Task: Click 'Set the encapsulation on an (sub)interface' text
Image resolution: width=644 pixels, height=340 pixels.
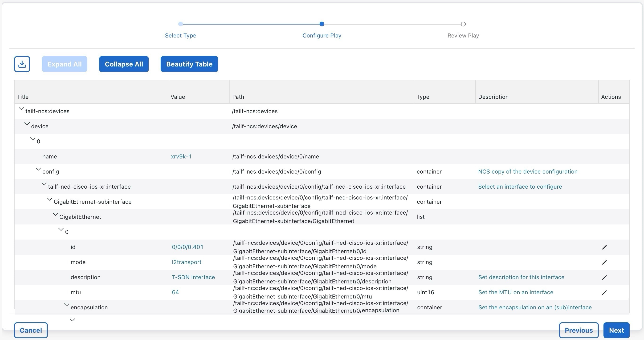Action: tap(535, 307)
